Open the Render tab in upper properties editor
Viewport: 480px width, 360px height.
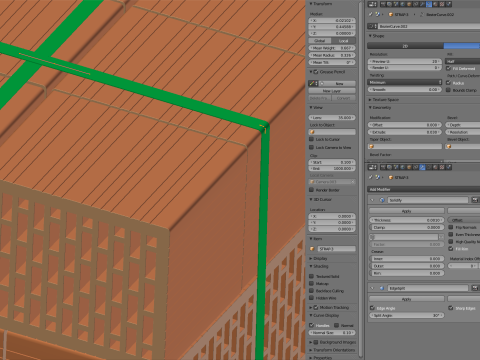[383, 4]
